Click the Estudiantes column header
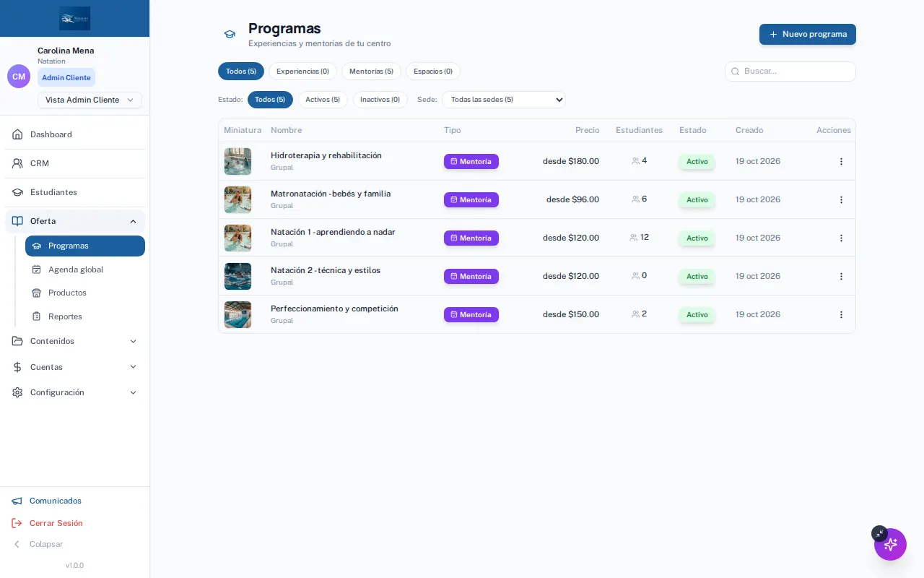The width and height of the screenshot is (924, 578). coord(639,130)
